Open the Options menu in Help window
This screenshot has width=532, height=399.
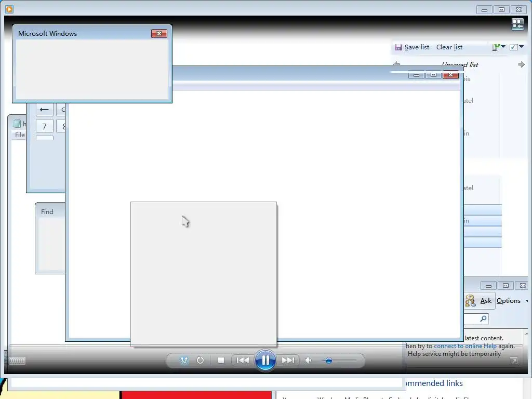[x=508, y=301]
